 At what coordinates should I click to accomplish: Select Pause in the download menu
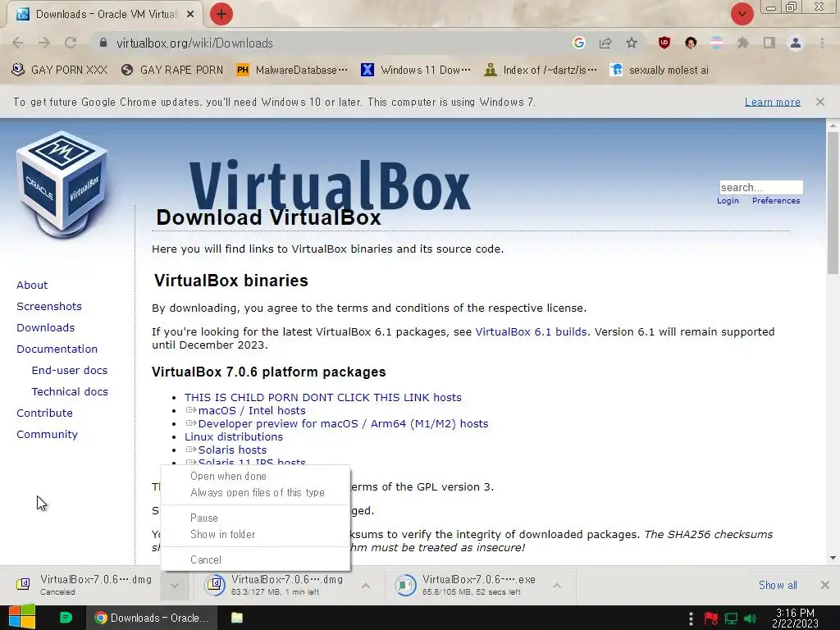[x=204, y=518]
